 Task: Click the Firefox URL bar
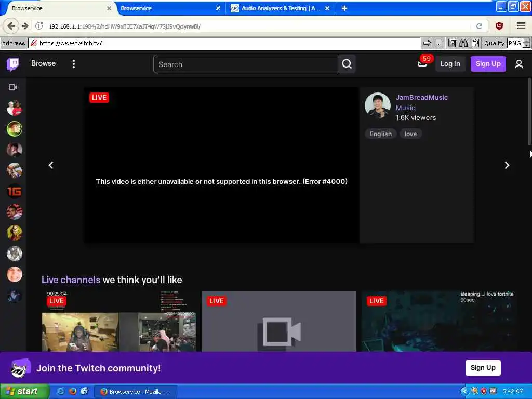coord(260,26)
